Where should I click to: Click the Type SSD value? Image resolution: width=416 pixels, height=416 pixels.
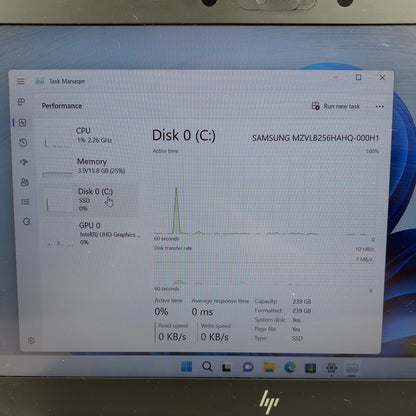pos(297,338)
